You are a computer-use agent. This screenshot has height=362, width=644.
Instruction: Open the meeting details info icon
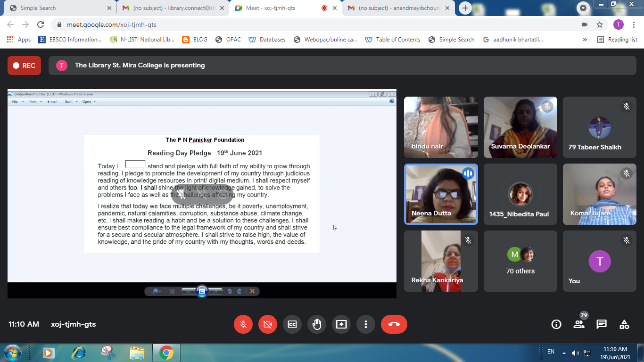tap(556, 324)
